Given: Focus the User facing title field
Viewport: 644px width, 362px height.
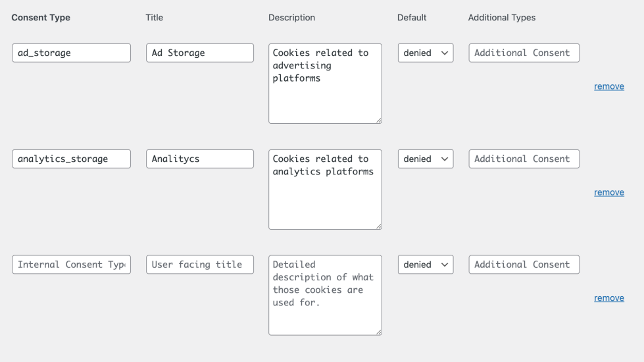Looking at the screenshot, I should click(x=199, y=265).
